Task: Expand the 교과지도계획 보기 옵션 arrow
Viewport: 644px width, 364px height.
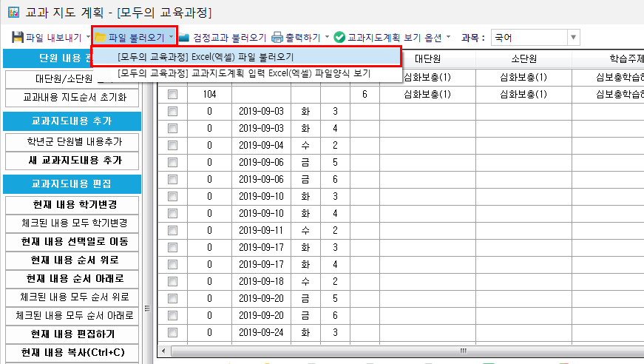Action: pyautogui.click(x=448, y=37)
